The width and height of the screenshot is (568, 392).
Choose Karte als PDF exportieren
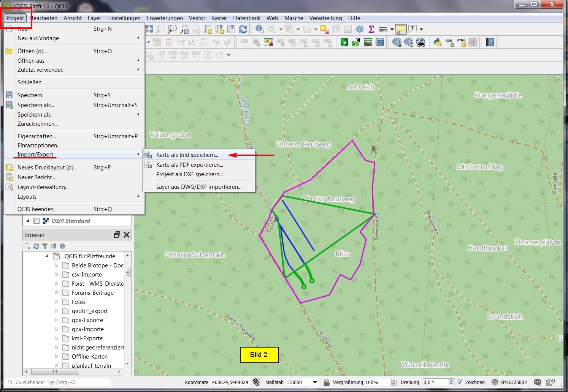coord(189,165)
